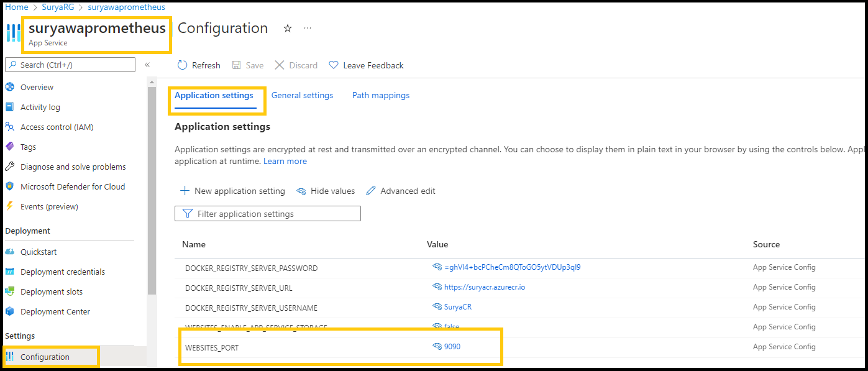Click the funnel icon in the filter box
The image size is (868, 371).
(x=188, y=214)
